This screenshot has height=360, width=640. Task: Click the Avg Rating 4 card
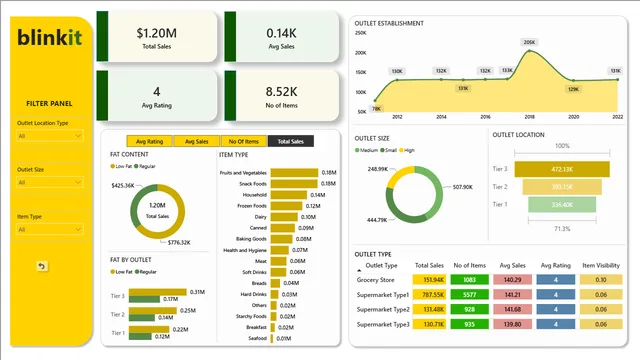point(157,96)
